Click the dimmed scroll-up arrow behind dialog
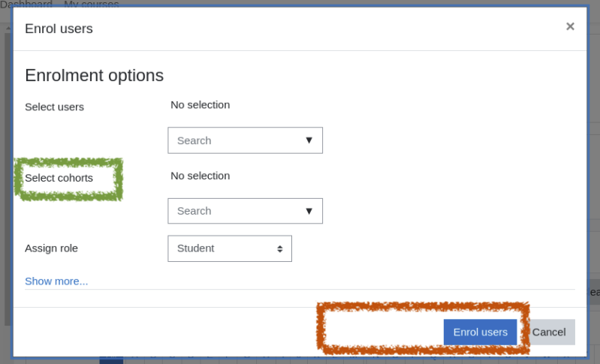 [8, 29]
